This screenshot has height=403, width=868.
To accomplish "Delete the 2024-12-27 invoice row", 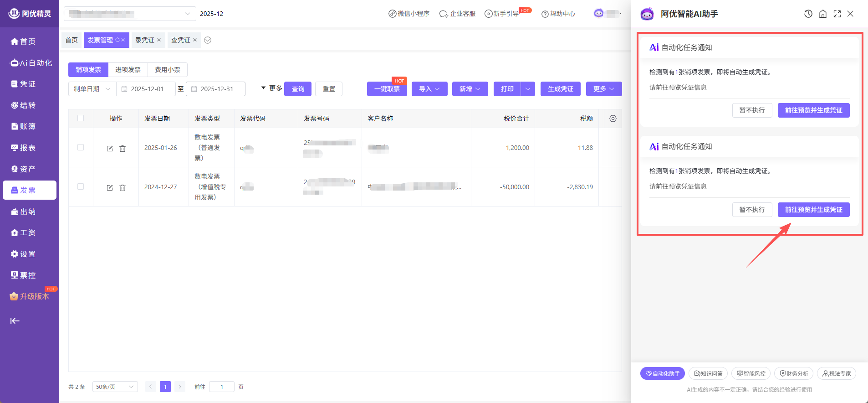I will point(123,188).
